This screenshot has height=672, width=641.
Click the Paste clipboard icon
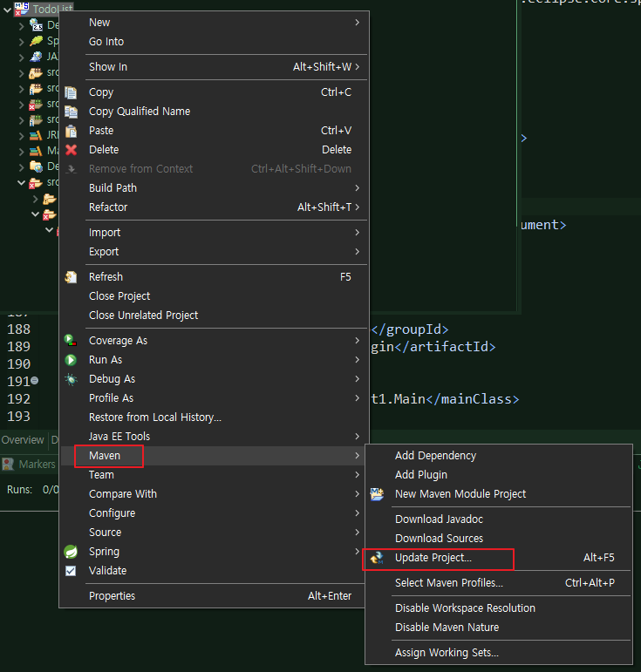click(71, 131)
